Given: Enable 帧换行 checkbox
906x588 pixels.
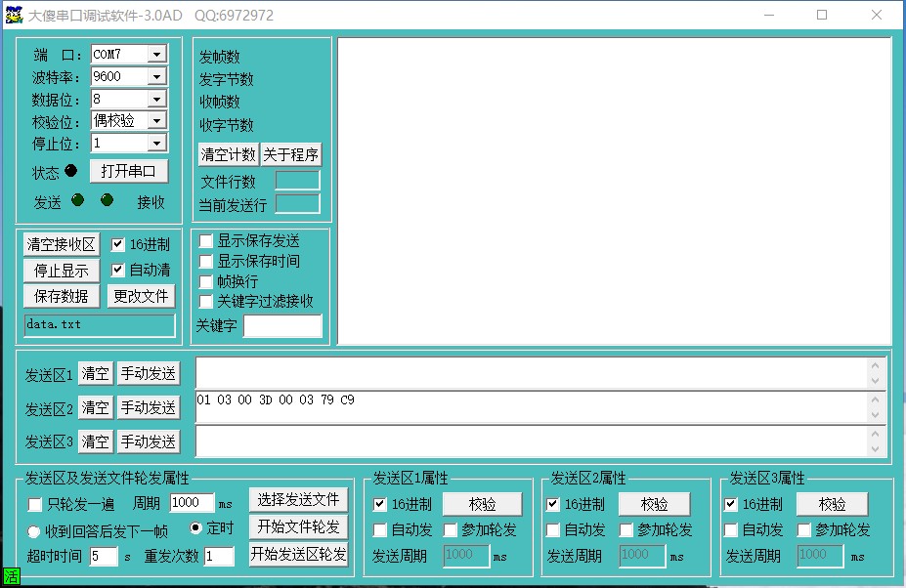Looking at the screenshot, I should [205, 281].
